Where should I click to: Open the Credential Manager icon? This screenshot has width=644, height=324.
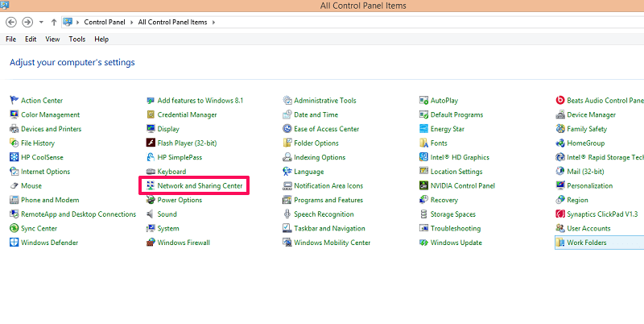tap(151, 114)
